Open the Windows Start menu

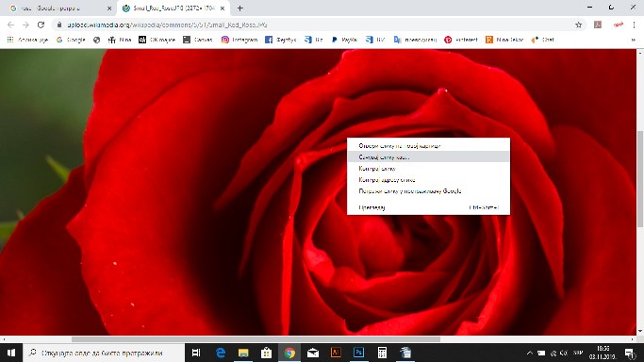pos(11,353)
